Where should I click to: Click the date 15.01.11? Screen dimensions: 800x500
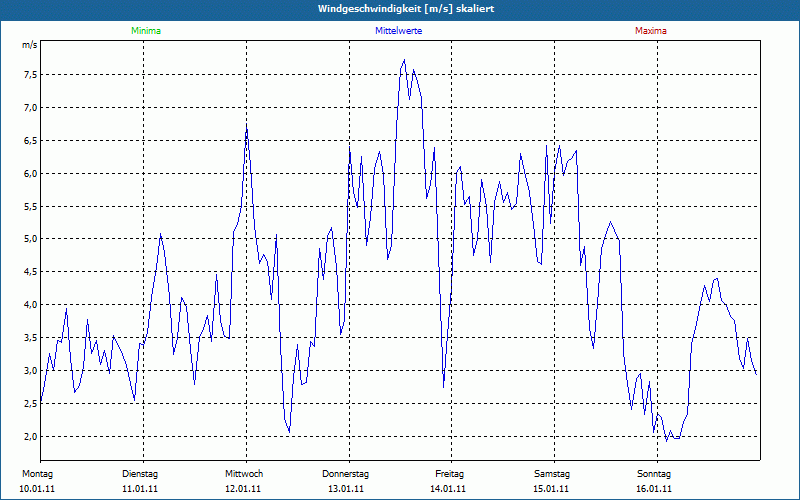coord(551,489)
